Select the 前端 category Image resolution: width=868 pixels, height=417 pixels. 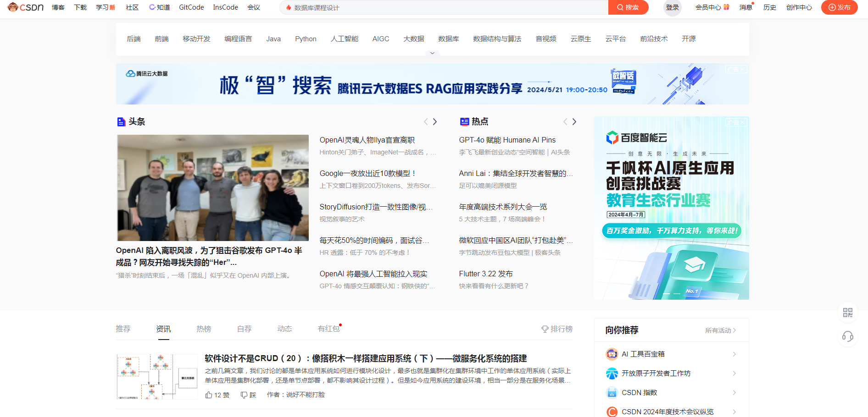point(161,39)
